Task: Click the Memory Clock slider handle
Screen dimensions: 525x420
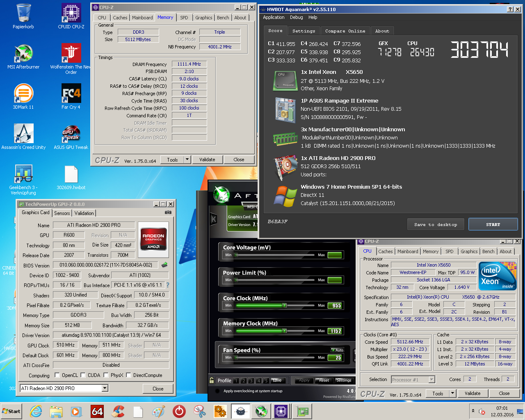Action: (285, 331)
